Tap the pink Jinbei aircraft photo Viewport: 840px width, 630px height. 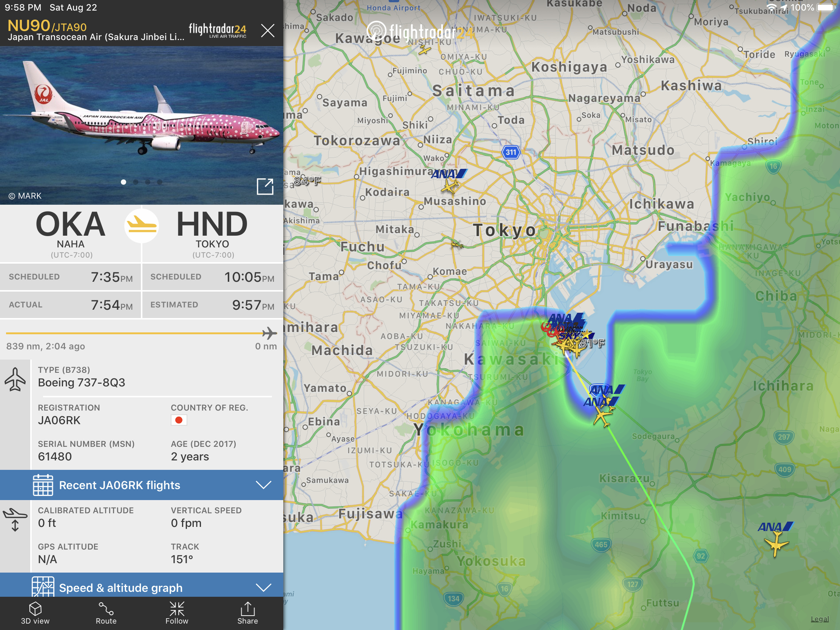click(142, 125)
